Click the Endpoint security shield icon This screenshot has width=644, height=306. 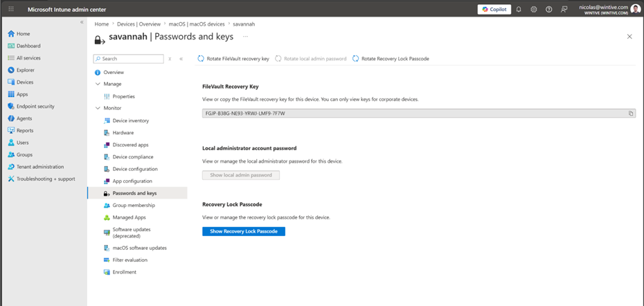pos(11,107)
